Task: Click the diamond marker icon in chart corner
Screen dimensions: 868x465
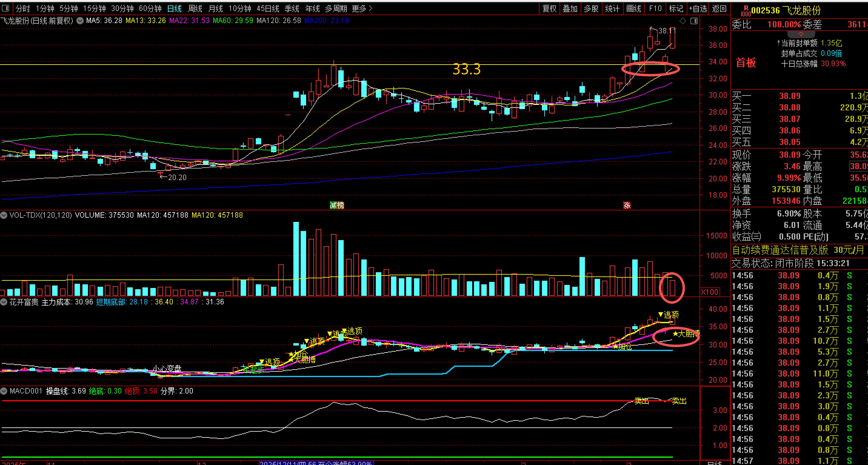Action: (x=683, y=21)
